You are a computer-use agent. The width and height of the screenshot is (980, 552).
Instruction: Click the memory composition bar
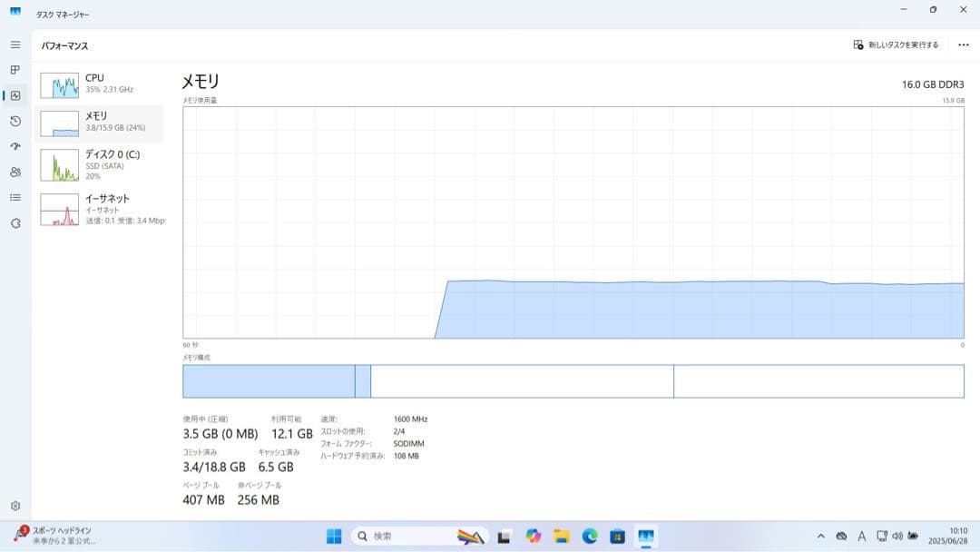(x=573, y=381)
